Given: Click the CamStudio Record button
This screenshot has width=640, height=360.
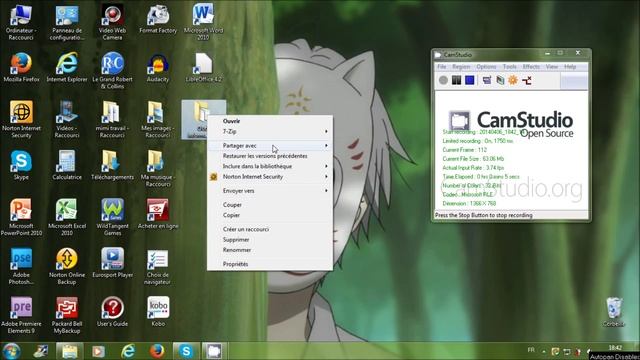Looking at the screenshot, I should tap(443, 80).
